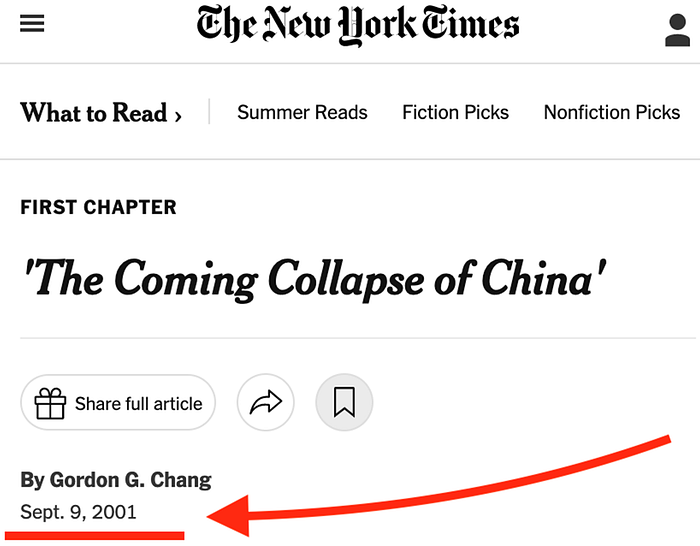Open the What to Read section heading
This screenshot has width=700, height=546.
[94, 113]
